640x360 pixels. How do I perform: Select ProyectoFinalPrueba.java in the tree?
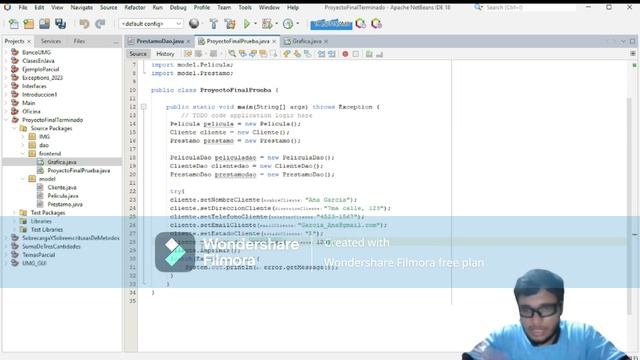[x=78, y=171]
